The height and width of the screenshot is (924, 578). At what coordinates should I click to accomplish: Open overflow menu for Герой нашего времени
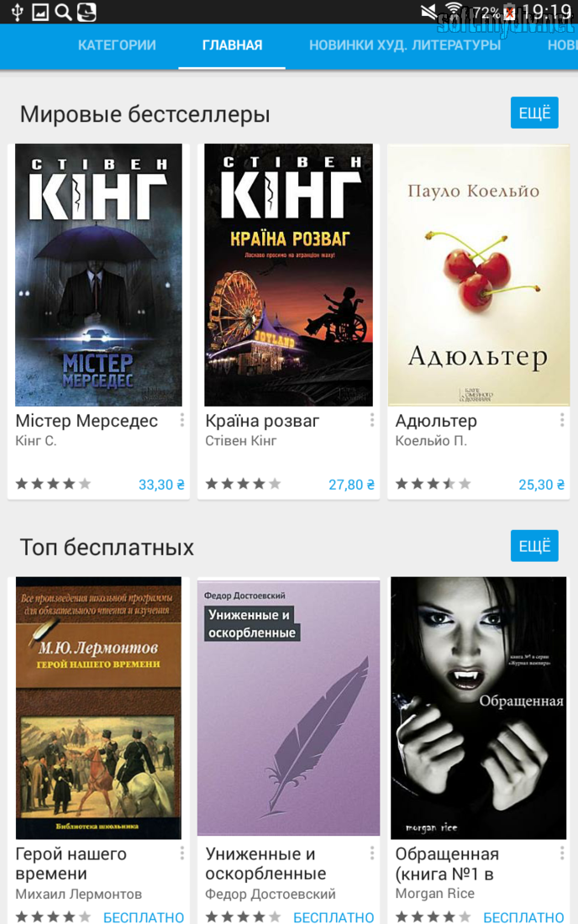click(182, 853)
